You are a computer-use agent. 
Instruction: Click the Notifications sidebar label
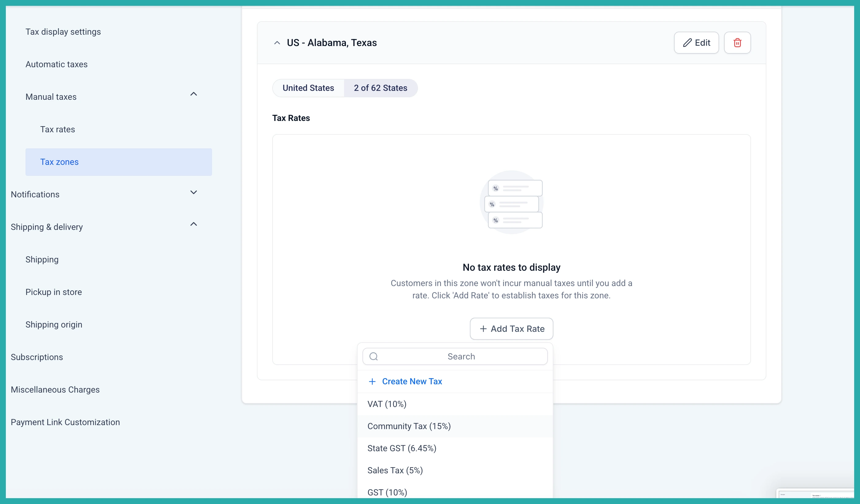click(35, 195)
